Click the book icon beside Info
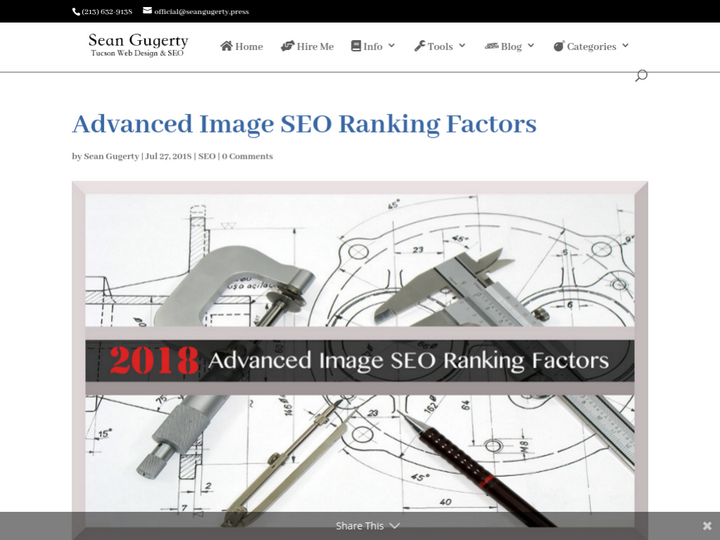 coord(356,46)
